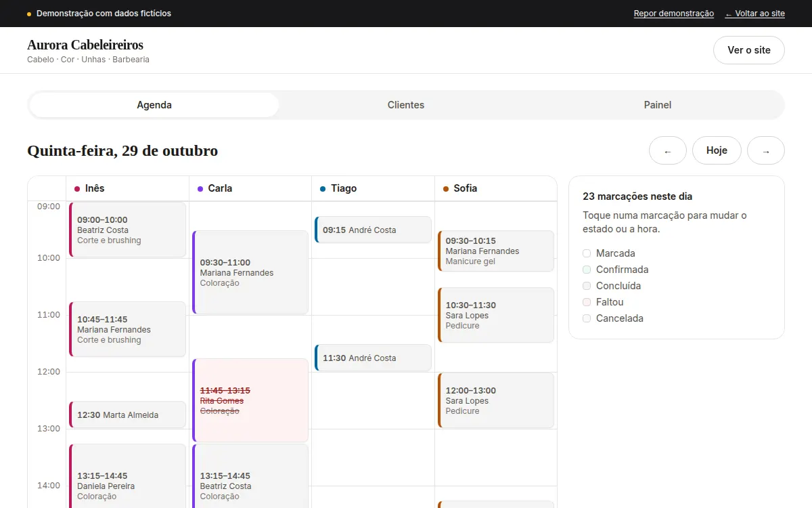Image resolution: width=812 pixels, height=508 pixels.
Task: Click Demonstração com dados fictícios notice
Action: [x=104, y=14]
